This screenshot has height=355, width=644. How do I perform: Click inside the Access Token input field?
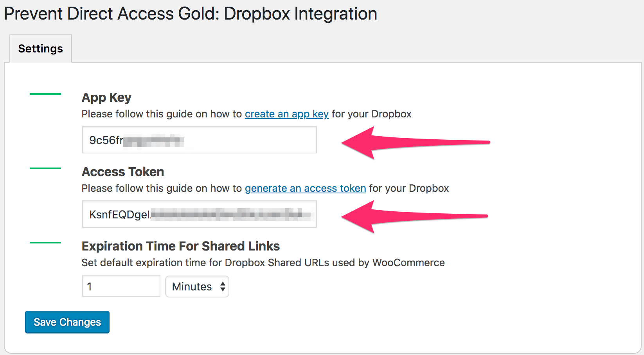[199, 214]
